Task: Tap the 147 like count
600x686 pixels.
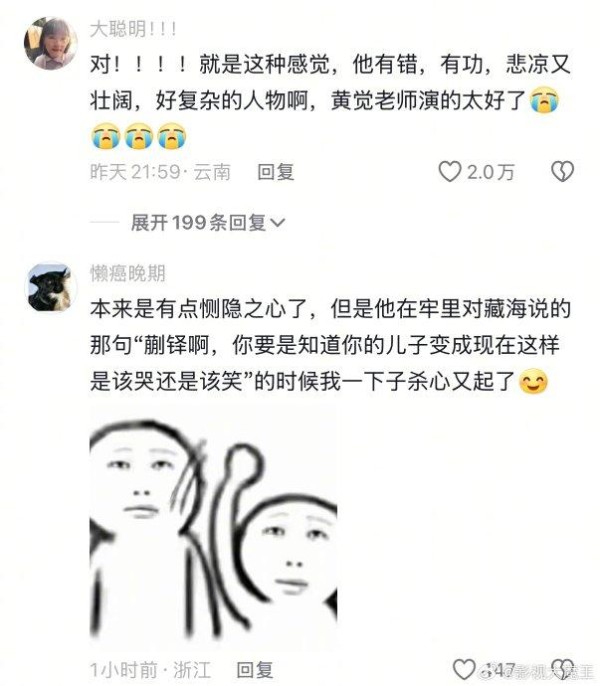Action: 498,670
